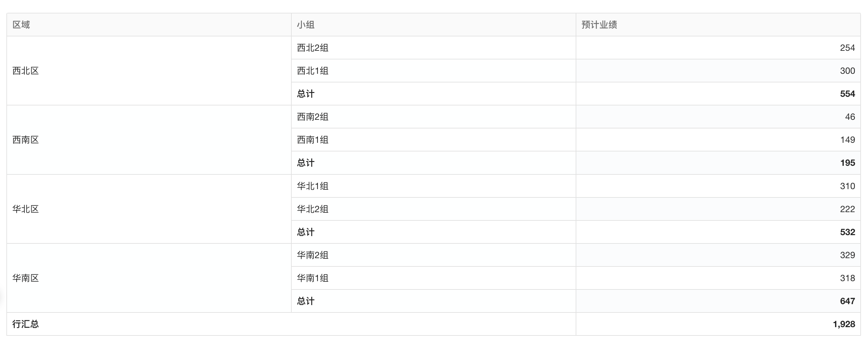Select the 西南区 region cell
868x338 pixels.
tap(26, 140)
